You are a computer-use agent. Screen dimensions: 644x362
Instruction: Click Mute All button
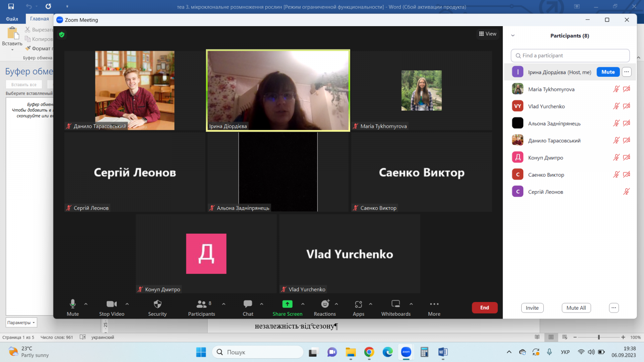click(576, 308)
